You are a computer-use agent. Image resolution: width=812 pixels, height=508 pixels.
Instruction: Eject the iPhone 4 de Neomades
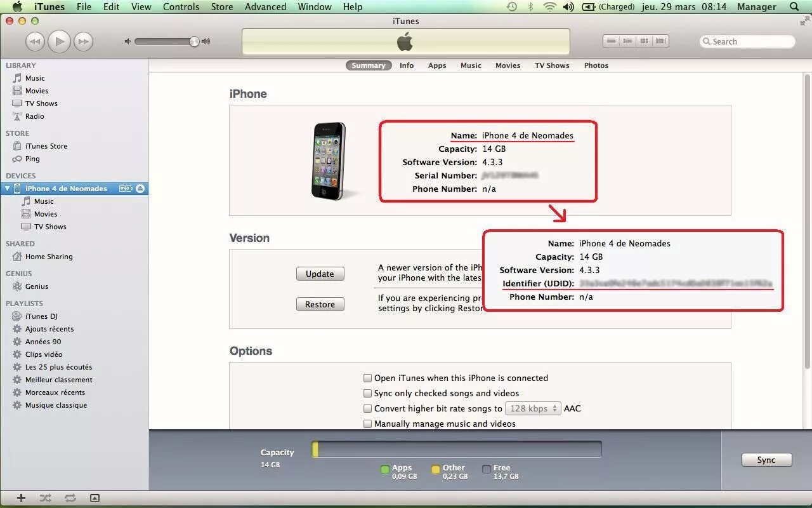tap(140, 189)
